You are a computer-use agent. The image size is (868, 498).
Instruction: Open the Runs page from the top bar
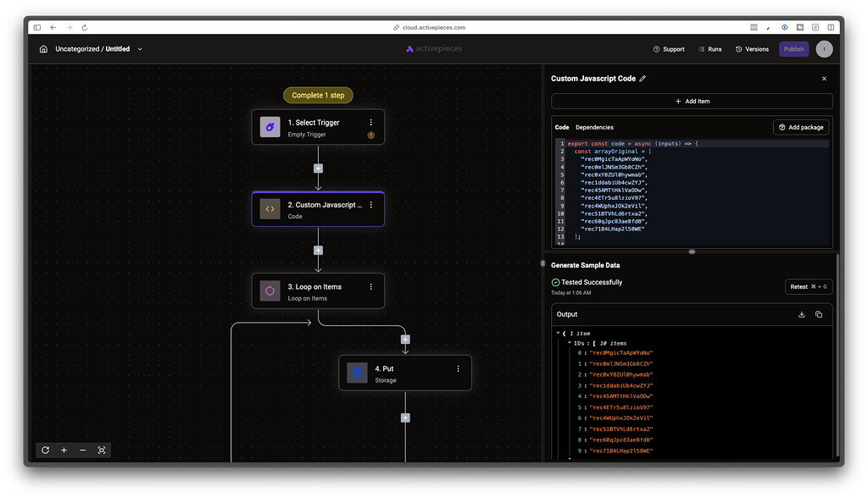pyautogui.click(x=709, y=48)
